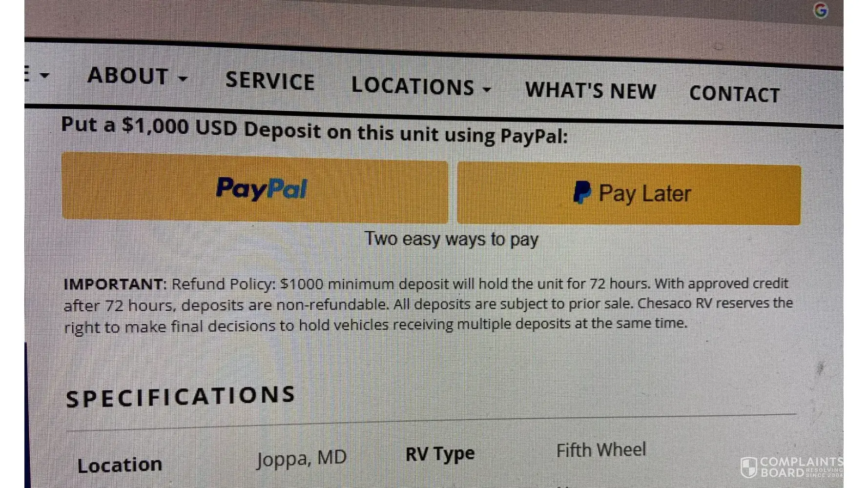
Task: Click the Complaints Board shield logo
Action: tap(748, 468)
